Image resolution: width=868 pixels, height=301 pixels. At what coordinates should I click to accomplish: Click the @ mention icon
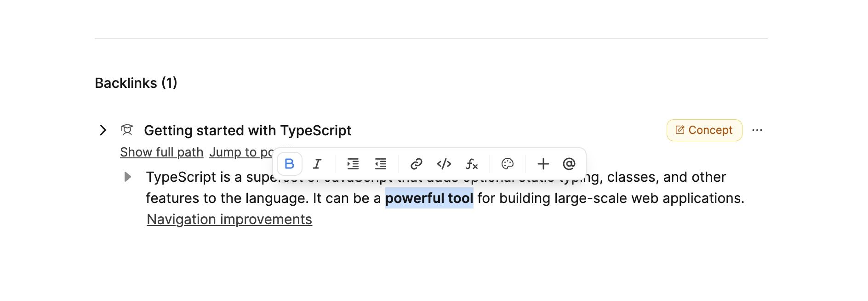pos(569,164)
